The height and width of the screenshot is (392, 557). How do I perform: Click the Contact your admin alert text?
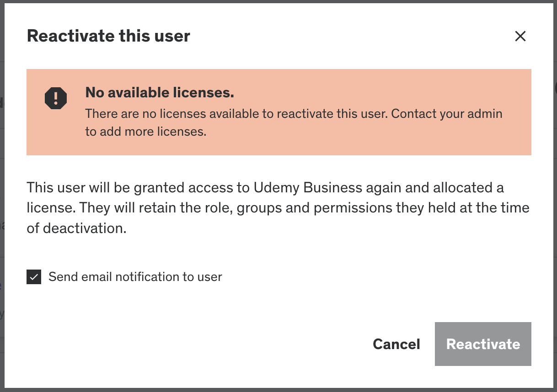pos(447,113)
